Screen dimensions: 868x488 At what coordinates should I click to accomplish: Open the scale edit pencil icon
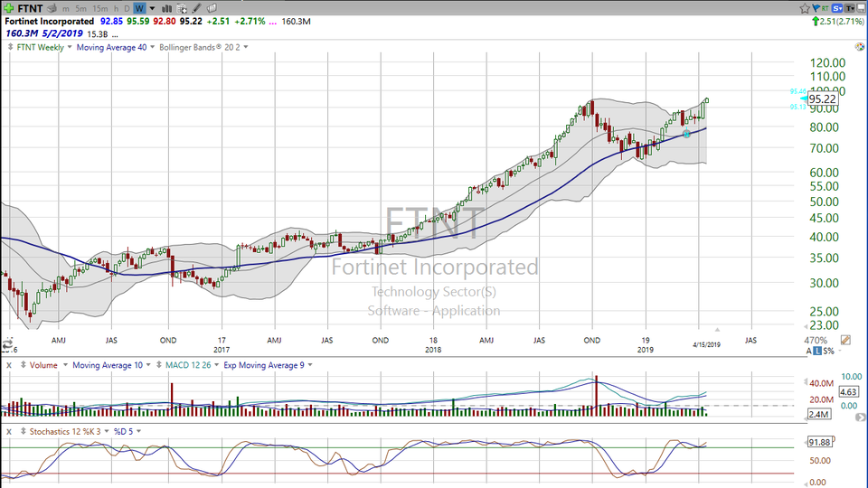[845, 340]
